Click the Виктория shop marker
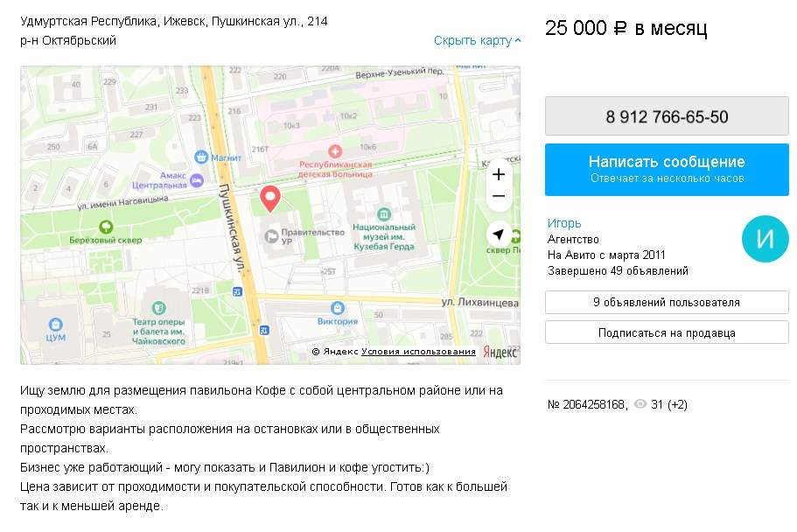This screenshot has height=532, width=797. coord(338,308)
